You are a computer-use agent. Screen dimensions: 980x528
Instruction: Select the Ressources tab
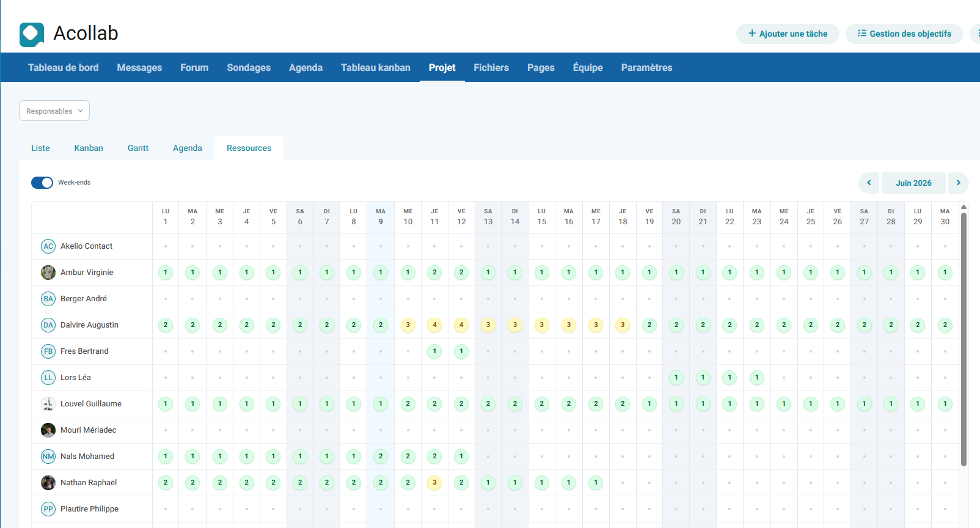(249, 148)
